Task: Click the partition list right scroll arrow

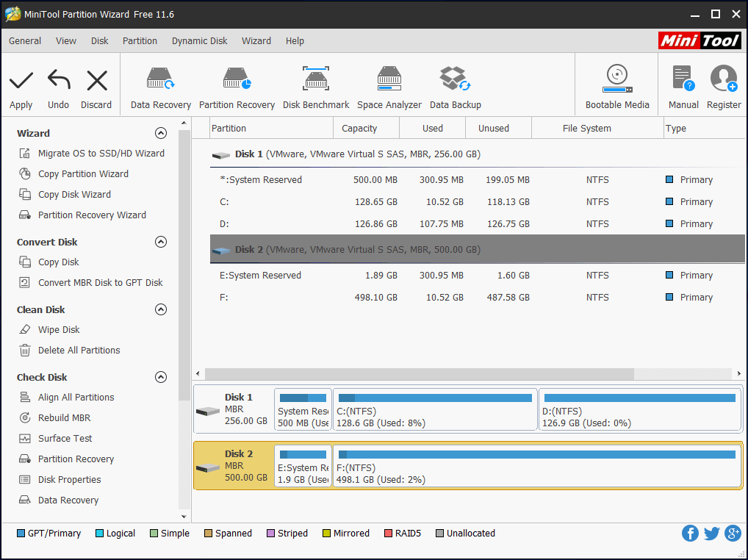Action: [x=739, y=373]
